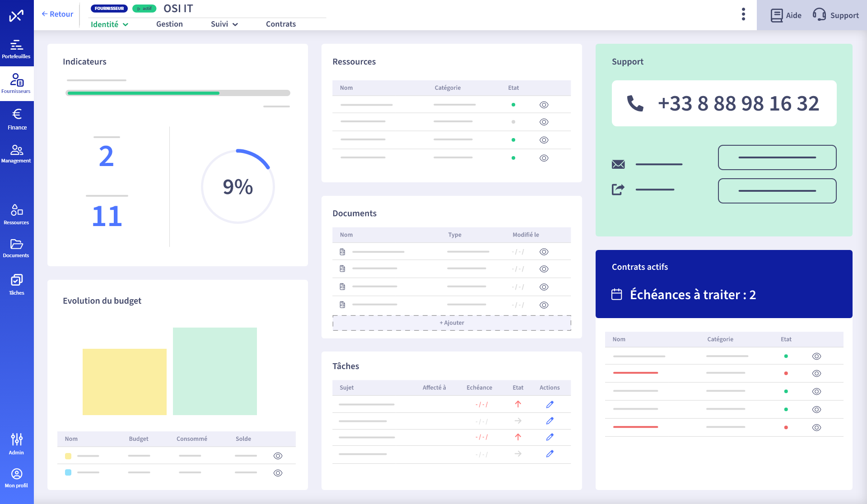Open the Gestion tab
The image size is (867, 504).
tap(169, 24)
